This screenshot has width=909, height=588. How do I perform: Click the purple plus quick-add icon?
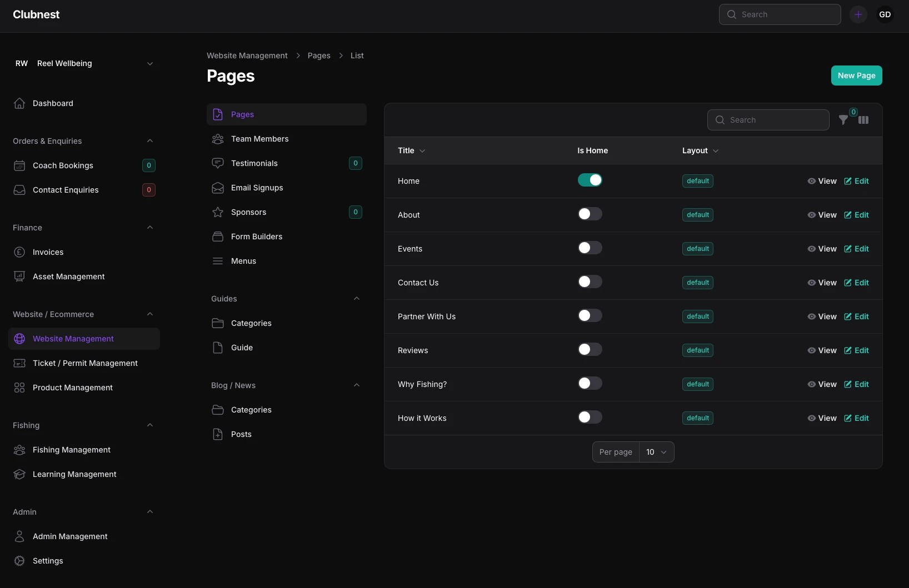858,14
